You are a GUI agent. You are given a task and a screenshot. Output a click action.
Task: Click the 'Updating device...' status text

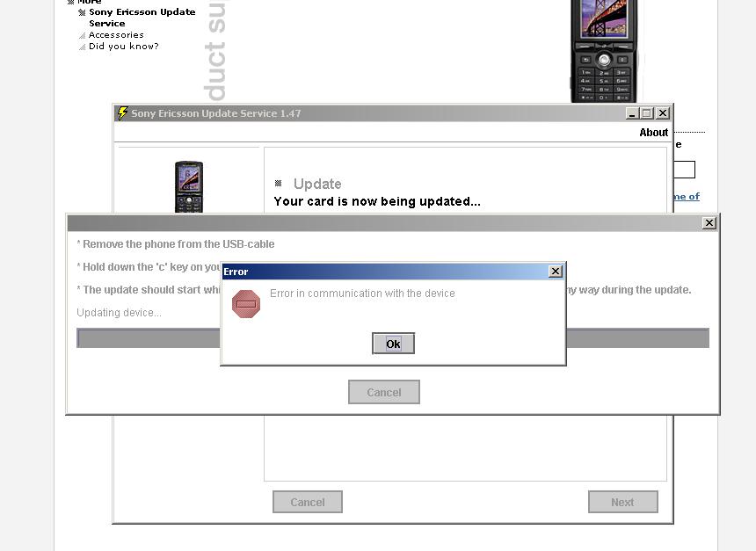(x=119, y=312)
